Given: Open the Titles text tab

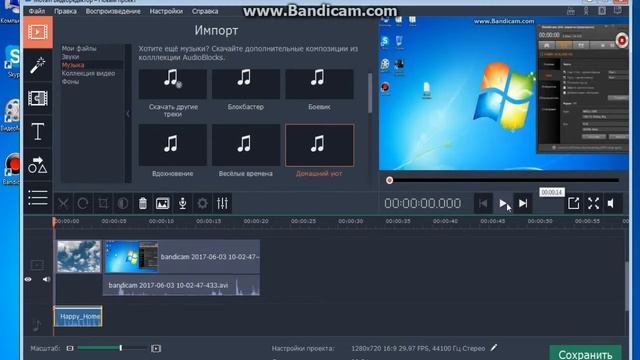Looking at the screenshot, I should pos(38,131).
